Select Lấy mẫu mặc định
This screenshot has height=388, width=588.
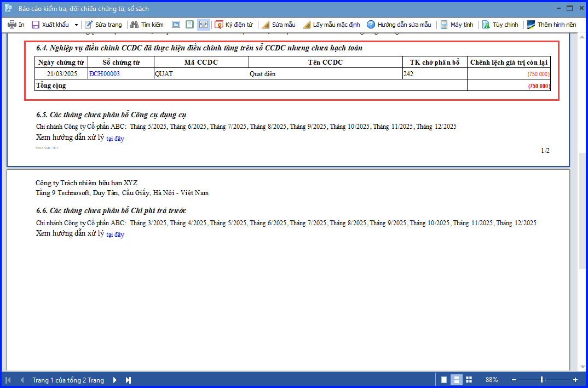pos(331,25)
